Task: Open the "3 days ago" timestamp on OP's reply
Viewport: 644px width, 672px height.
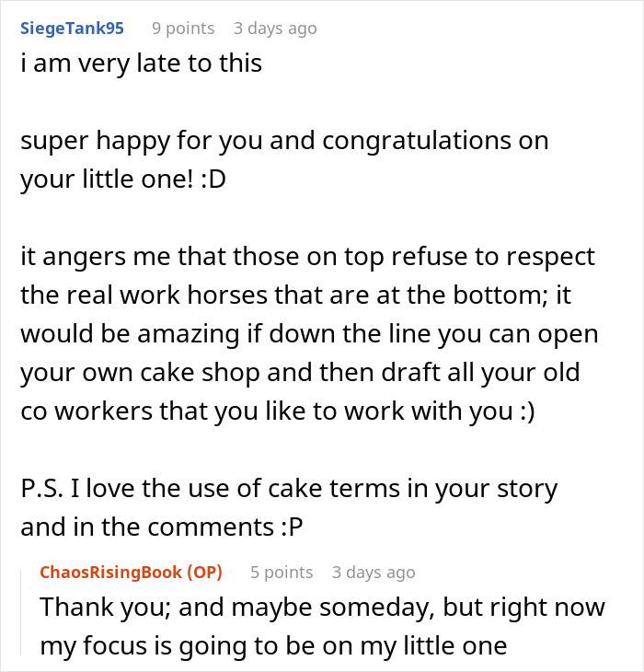Action: click(x=374, y=573)
